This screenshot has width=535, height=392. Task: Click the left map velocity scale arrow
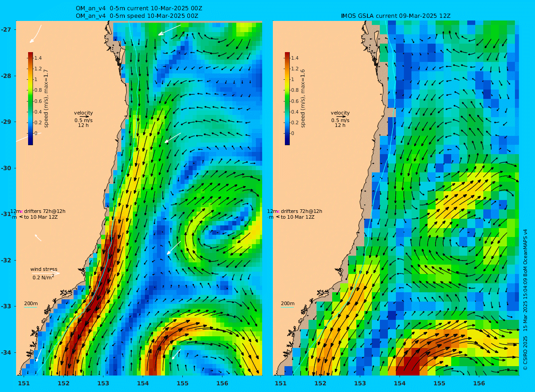coord(85,117)
